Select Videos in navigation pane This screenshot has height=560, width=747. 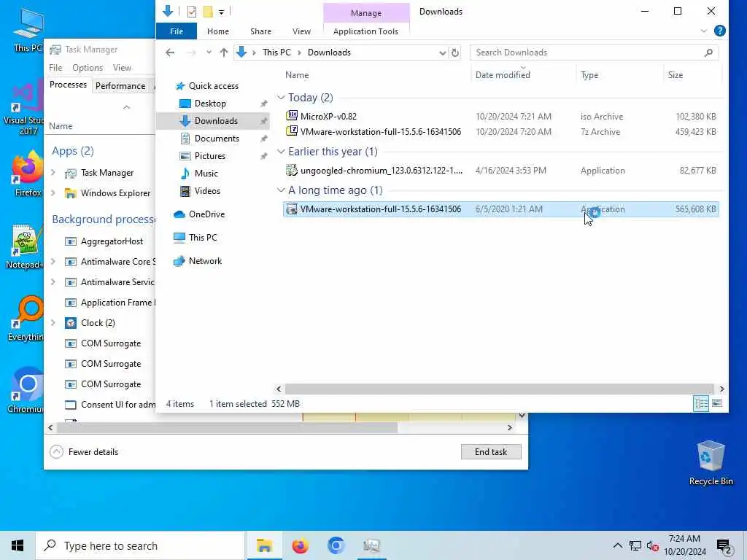pos(207,191)
